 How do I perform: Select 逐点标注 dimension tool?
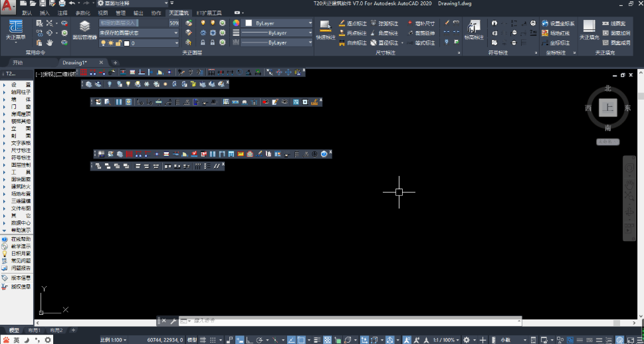coord(353,23)
